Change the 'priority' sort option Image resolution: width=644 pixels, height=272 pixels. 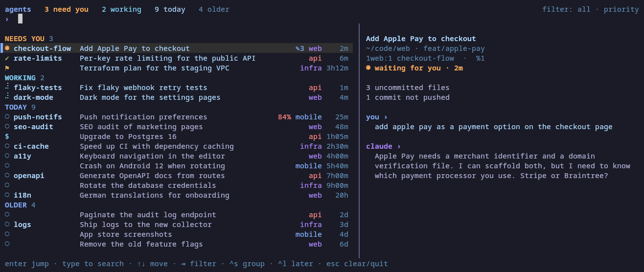coord(621,9)
